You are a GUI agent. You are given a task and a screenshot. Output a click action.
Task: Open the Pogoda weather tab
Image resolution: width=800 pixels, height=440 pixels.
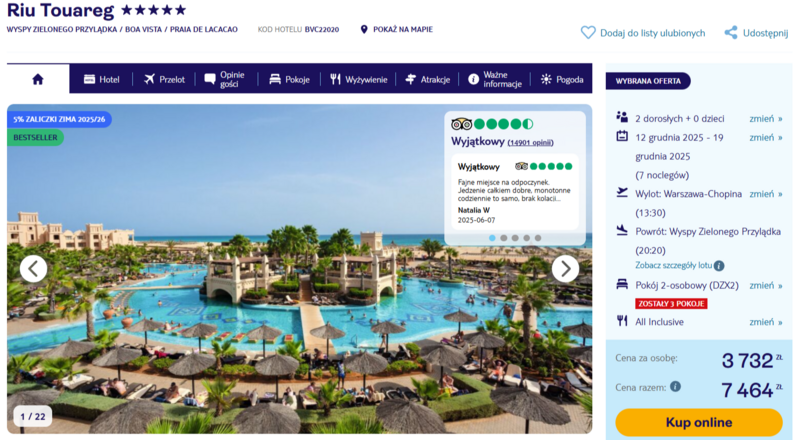click(x=562, y=79)
